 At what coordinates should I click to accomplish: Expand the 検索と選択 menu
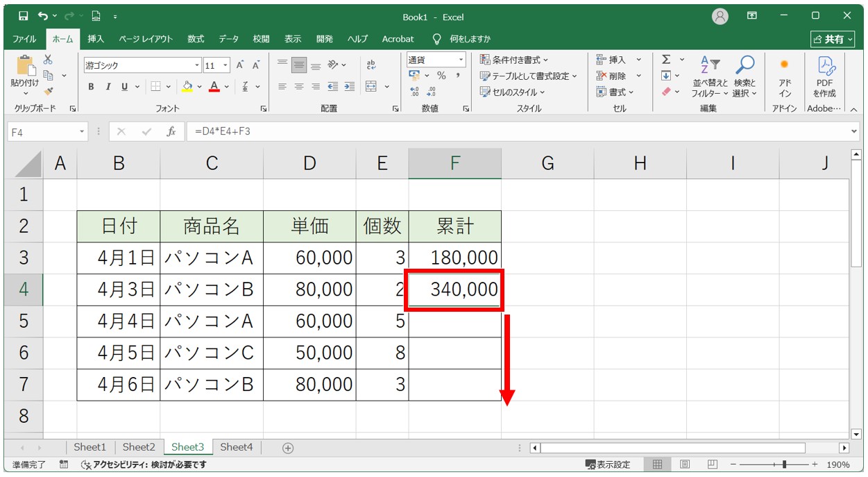click(x=745, y=76)
